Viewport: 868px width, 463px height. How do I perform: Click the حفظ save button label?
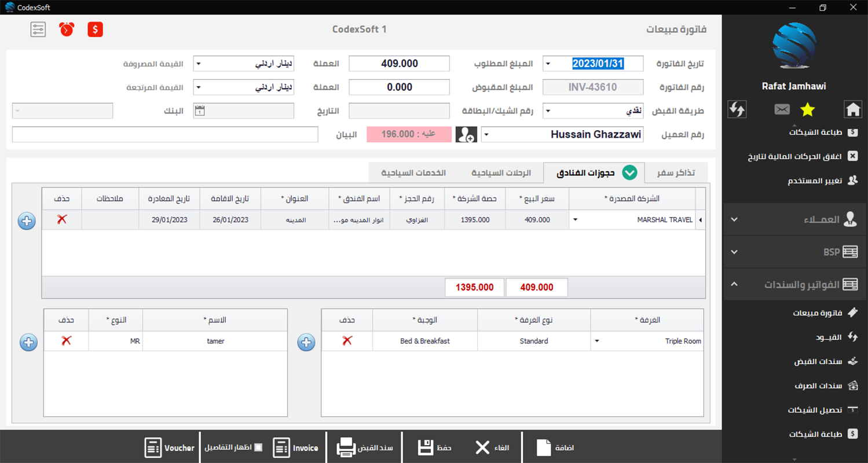(x=444, y=448)
